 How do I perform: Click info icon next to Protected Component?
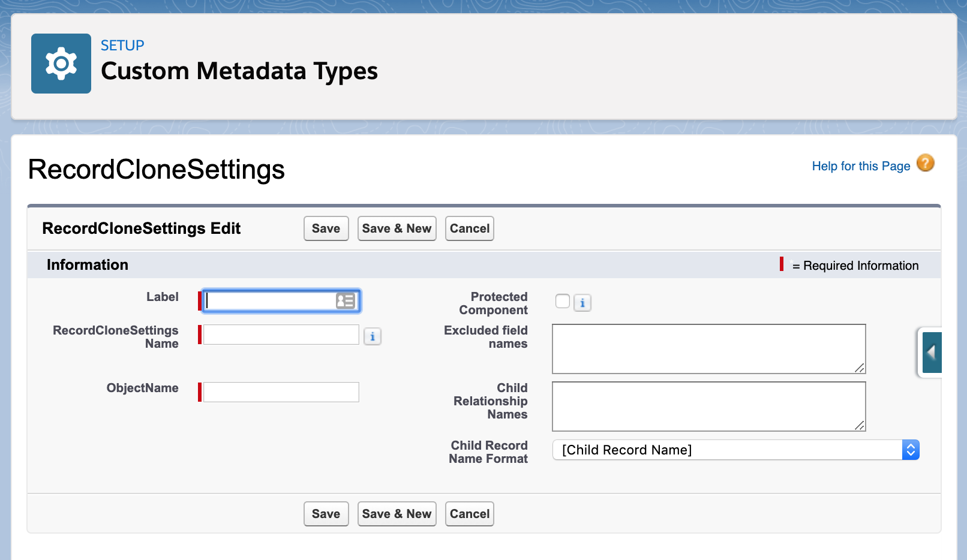click(582, 303)
